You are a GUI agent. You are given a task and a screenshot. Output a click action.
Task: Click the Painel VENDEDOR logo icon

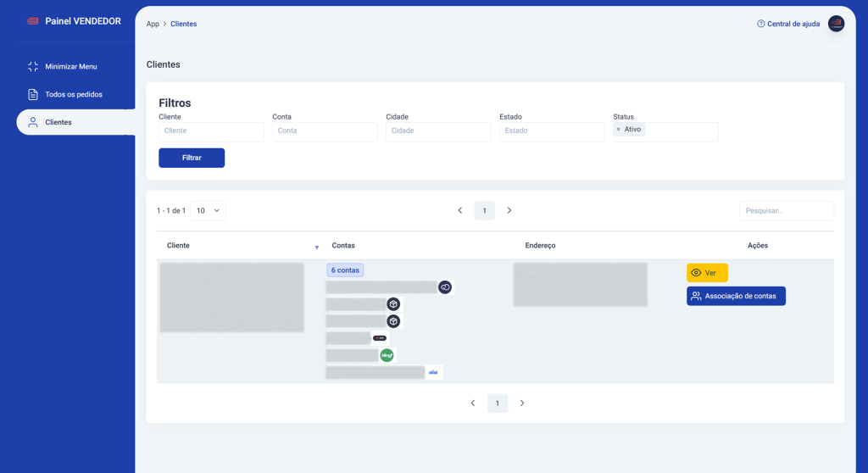coord(32,21)
